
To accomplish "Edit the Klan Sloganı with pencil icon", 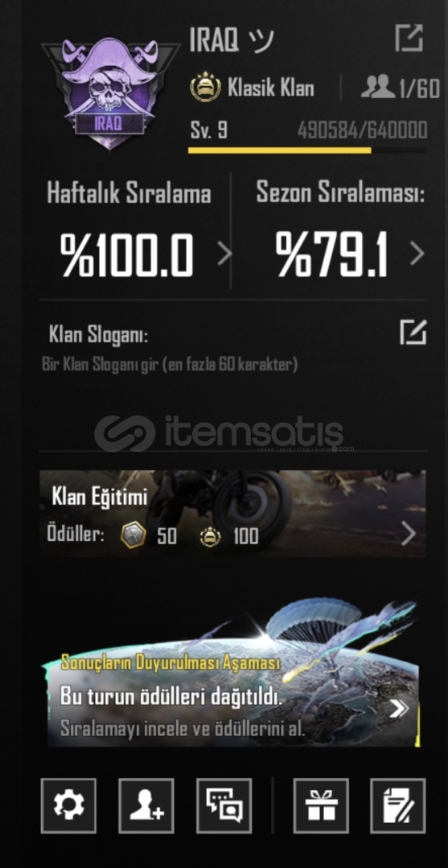I will click(413, 332).
